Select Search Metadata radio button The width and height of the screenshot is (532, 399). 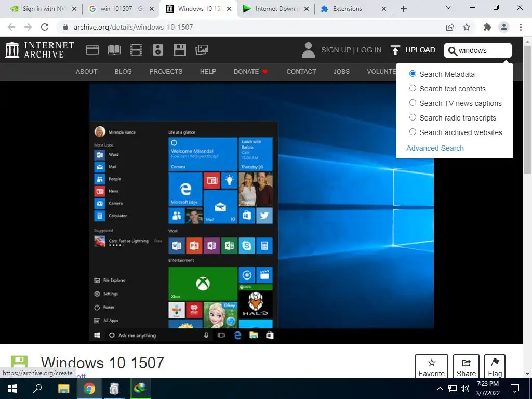tap(413, 74)
